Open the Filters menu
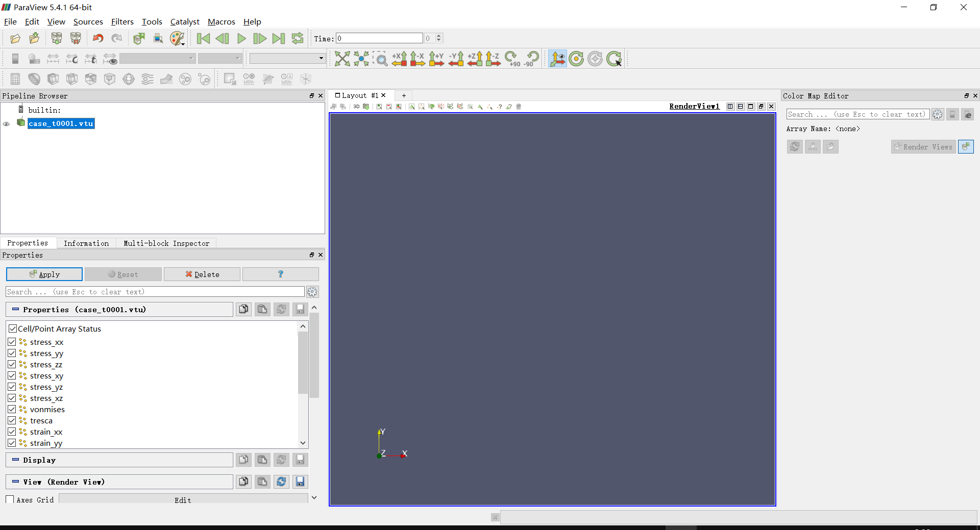Image resolution: width=980 pixels, height=530 pixels. pos(122,21)
